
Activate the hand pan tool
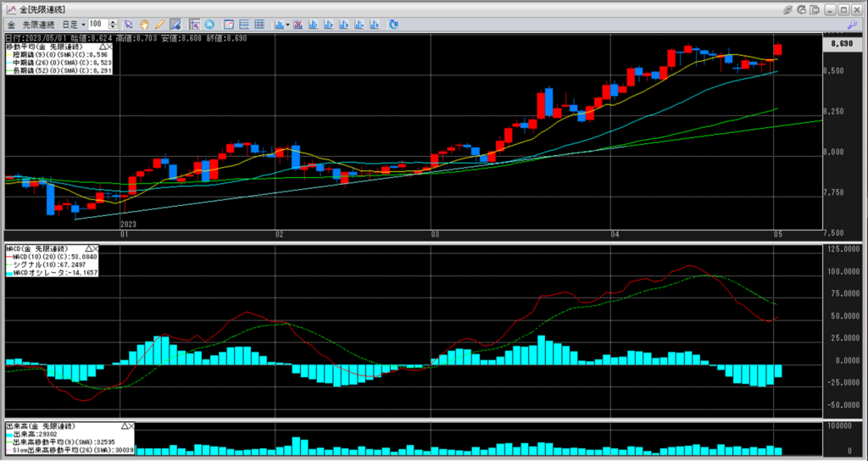144,24
